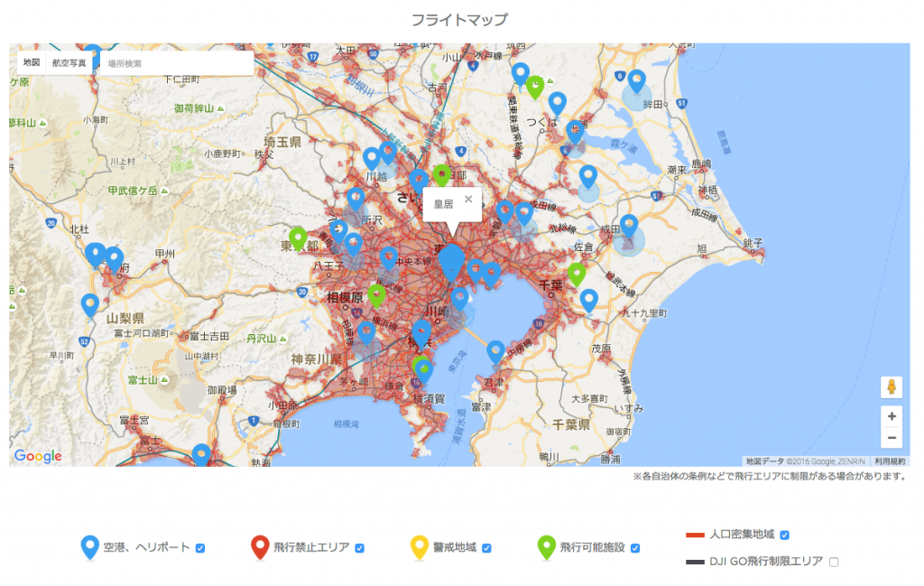The height and width of the screenshot is (586, 924).
Task: Select blue pin on 中央本線 label
Action: point(389,257)
